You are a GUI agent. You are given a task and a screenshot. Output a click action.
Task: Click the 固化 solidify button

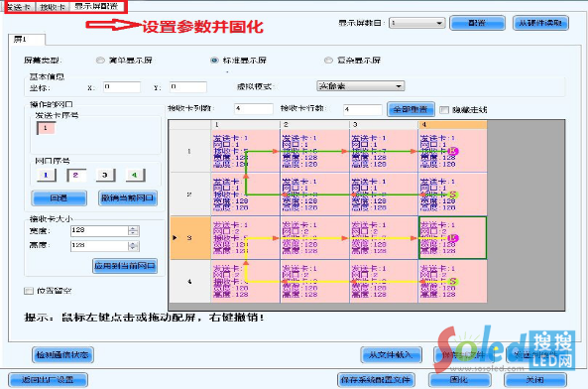[459, 380]
